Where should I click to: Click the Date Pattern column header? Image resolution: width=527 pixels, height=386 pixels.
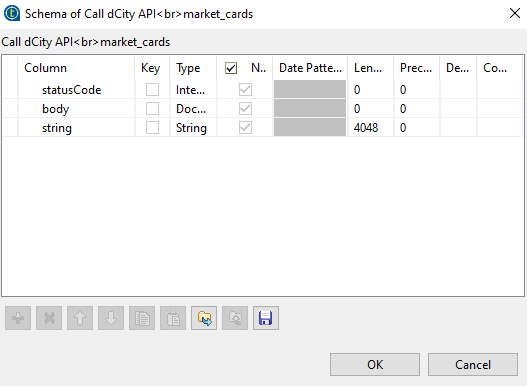pyautogui.click(x=310, y=68)
